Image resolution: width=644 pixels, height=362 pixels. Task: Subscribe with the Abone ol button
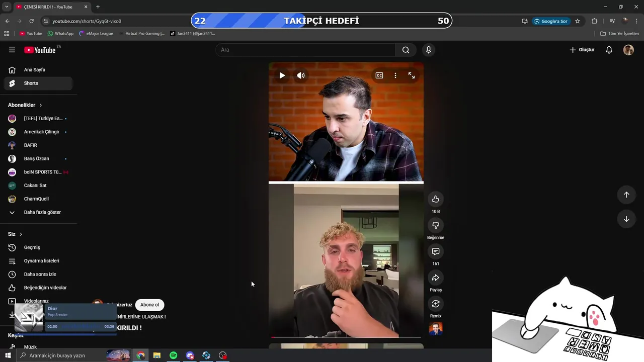point(149,305)
